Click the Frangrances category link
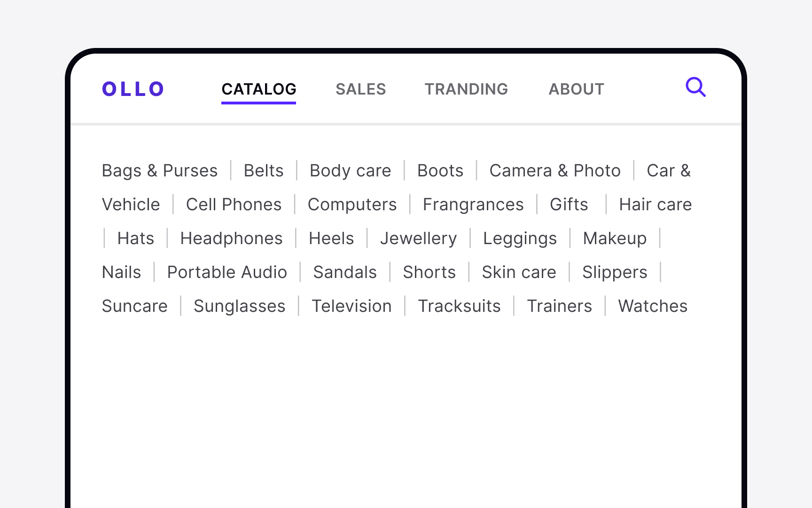Viewport: 812px width, 508px height. pyautogui.click(x=473, y=205)
